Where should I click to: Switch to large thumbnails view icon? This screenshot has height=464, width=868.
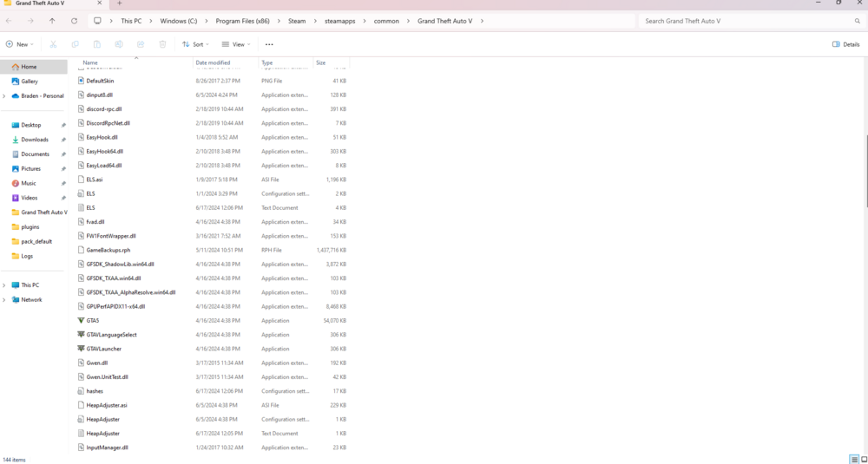[863, 460]
